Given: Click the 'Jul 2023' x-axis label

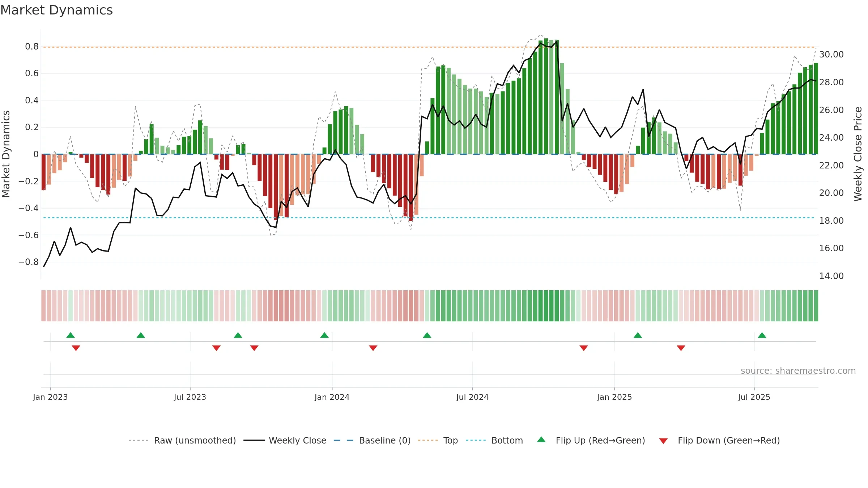Looking at the screenshot, I should [x=190, y=397].
